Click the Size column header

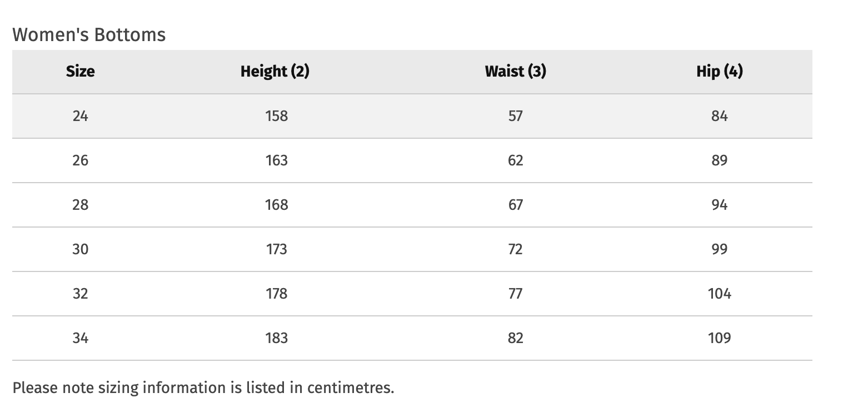(x=80, y=72)
